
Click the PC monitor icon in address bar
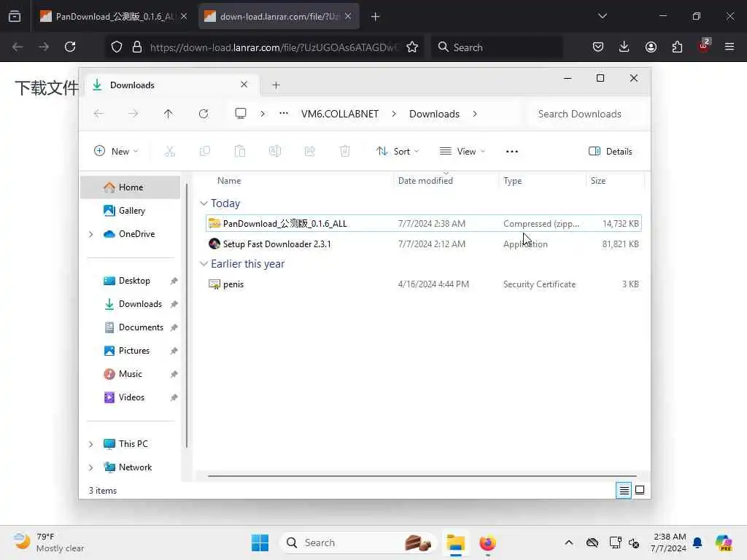point(241,114)
